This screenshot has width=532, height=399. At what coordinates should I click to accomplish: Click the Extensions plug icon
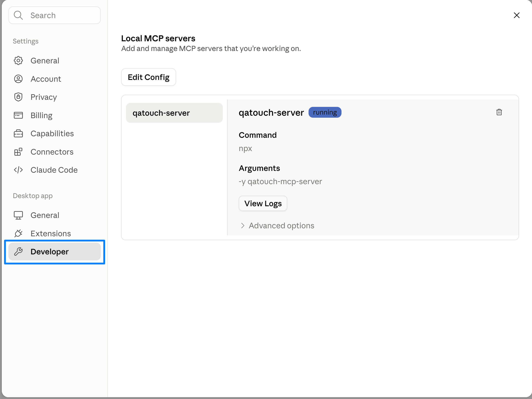pyautogui.click(x=18, y=233)
